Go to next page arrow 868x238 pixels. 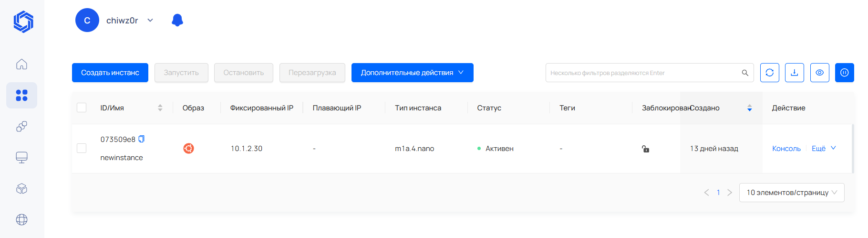coord(730,193)
